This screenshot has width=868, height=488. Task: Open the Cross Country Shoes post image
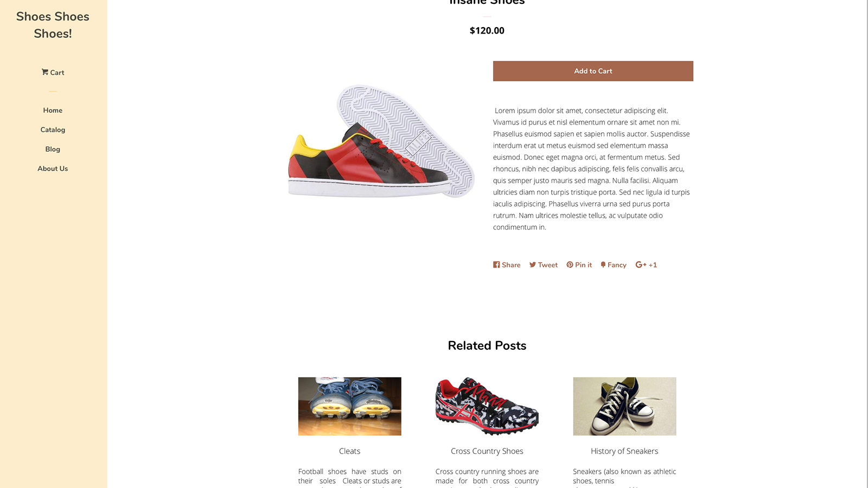(487, 406)
